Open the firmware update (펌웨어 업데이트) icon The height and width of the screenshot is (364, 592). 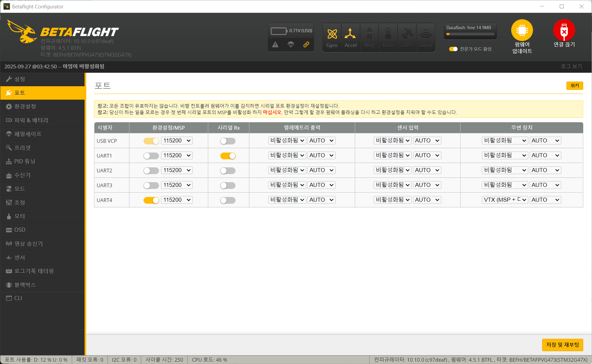point(522,30)
